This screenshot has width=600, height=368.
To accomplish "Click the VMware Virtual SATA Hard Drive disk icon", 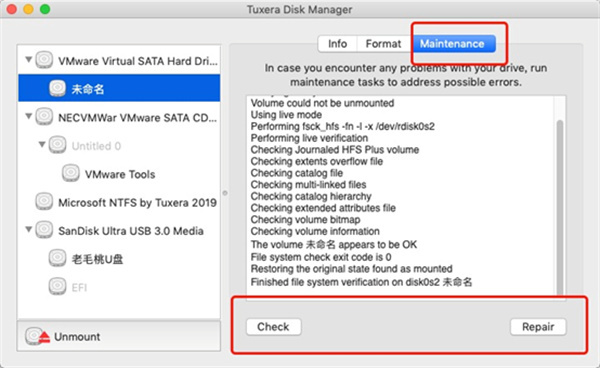I will coord(44,60).
